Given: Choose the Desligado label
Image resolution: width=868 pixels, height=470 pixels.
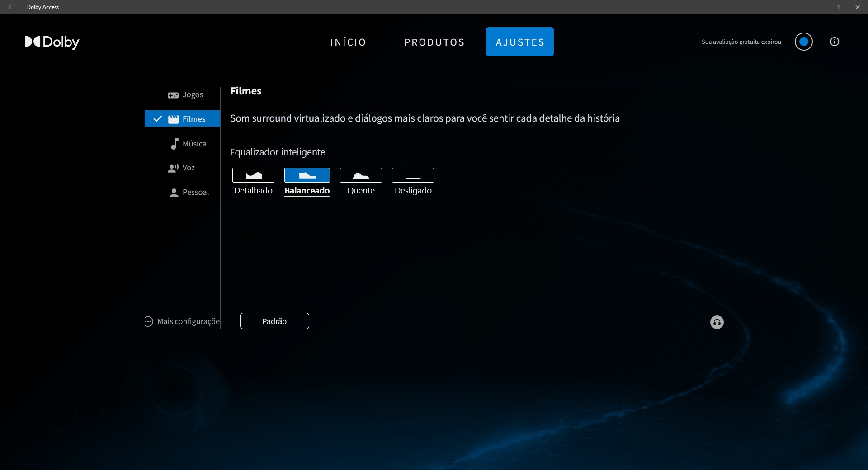Looking at the screenshot, I should pos(413,190).
